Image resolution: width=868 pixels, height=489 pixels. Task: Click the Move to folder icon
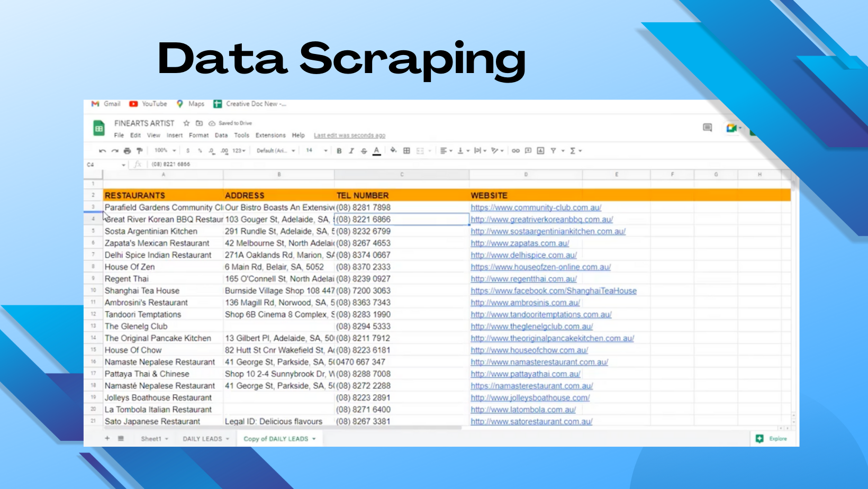coord(200,123)
